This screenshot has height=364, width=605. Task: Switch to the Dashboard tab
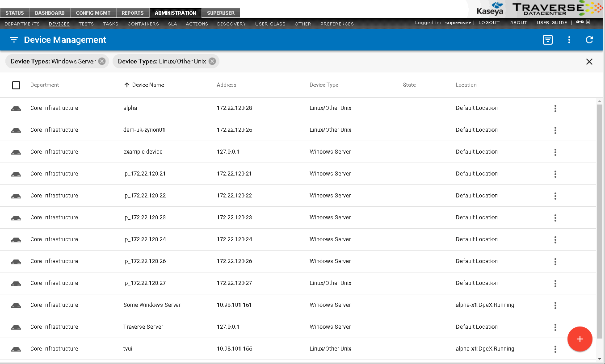(x=50, y=13)
